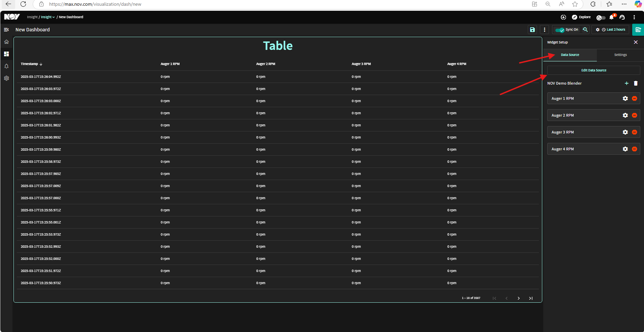Go to previous table page
Viewport: 644px width, 332px height.
click(x=506, y=298)
